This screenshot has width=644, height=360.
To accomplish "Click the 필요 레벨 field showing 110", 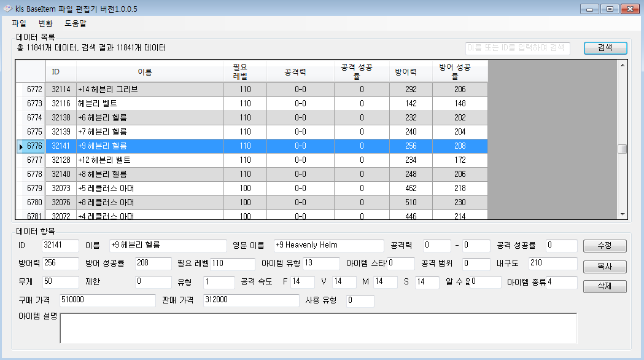I will [233, 264].
